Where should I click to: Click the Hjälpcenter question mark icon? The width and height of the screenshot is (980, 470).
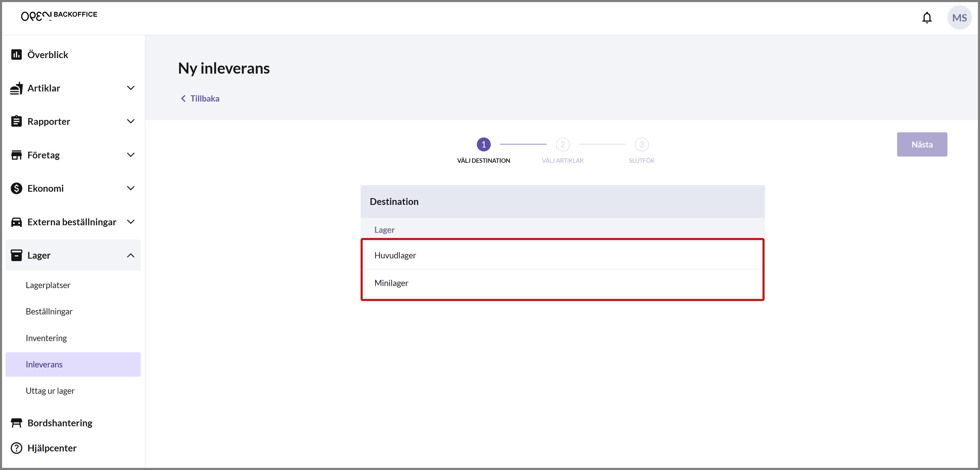click(16, 448)
